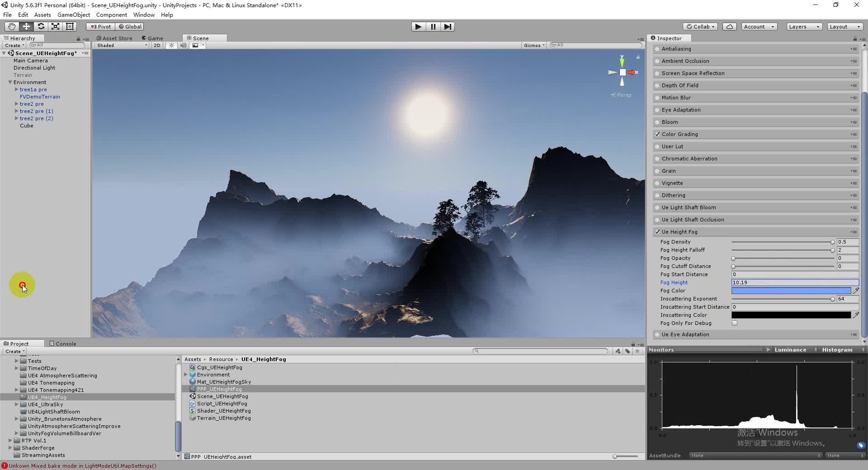Open the GameObject menu
This screenshot has height=470, width=868.
tap(74, 14)
